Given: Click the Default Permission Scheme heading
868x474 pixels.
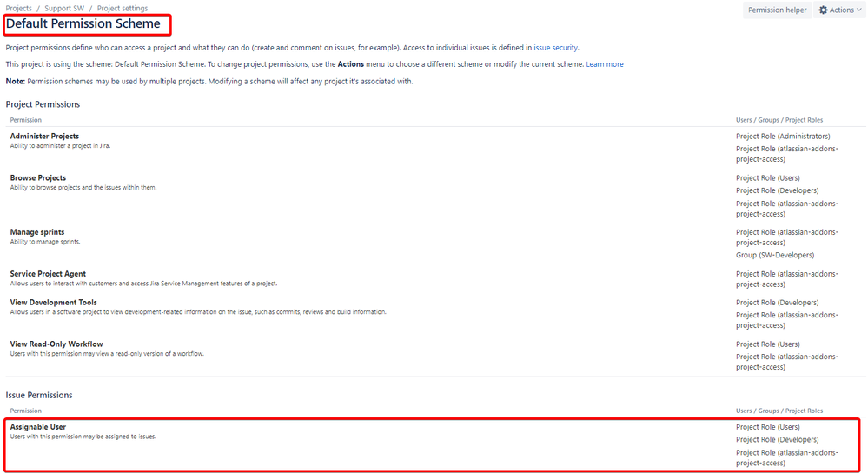Looking at the screenshot, I should click(x=83, y=23).
